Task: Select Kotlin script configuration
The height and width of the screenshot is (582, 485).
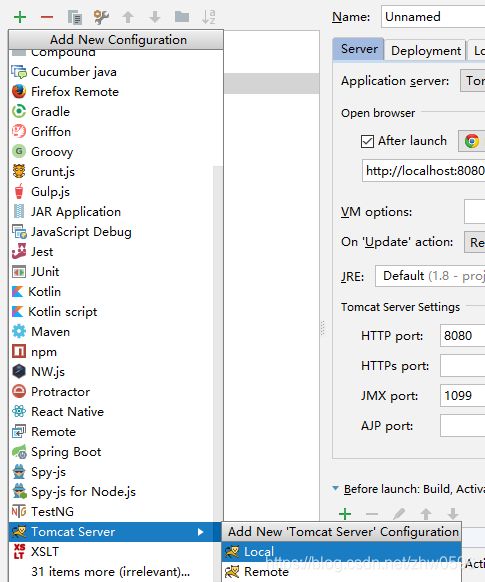Action: (x=111, y=312)
